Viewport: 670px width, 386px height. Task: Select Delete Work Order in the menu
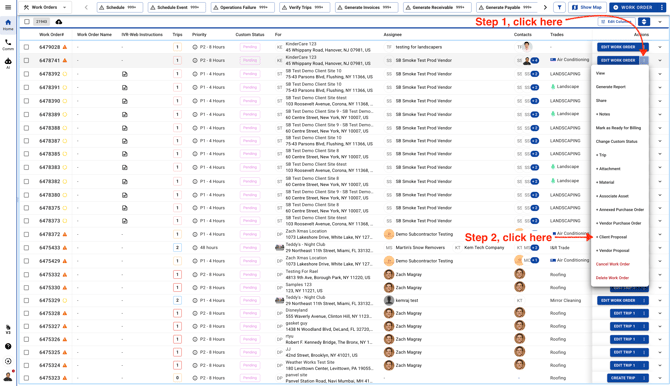tap(612, 278)
